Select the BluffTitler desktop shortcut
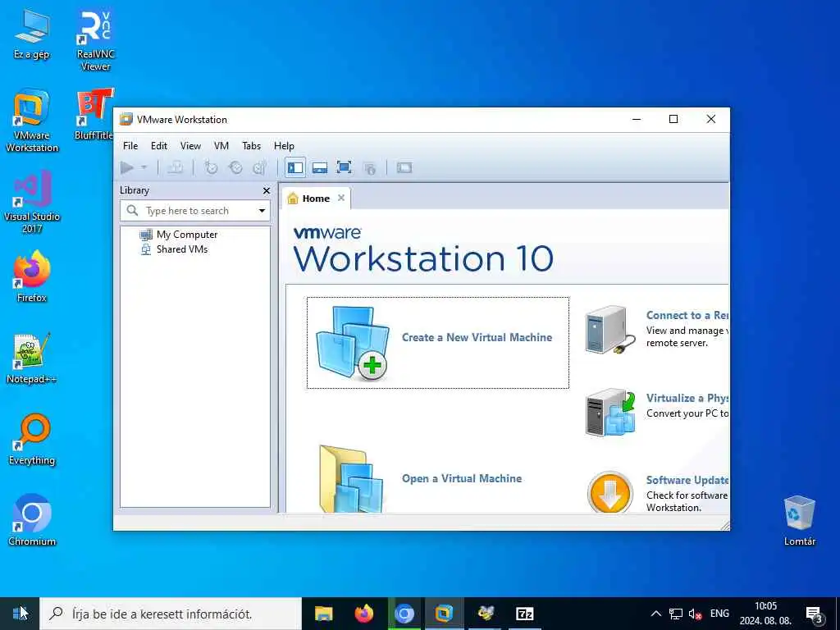The height and width of the screenshot is (630, 840). click(95, 114)
